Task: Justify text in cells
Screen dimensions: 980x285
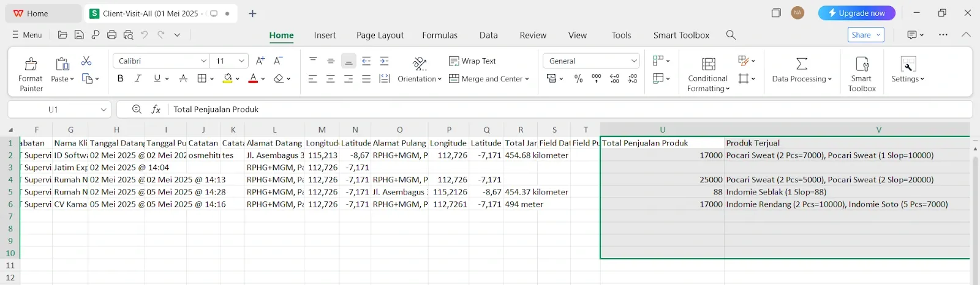Action: click(366, 78)
